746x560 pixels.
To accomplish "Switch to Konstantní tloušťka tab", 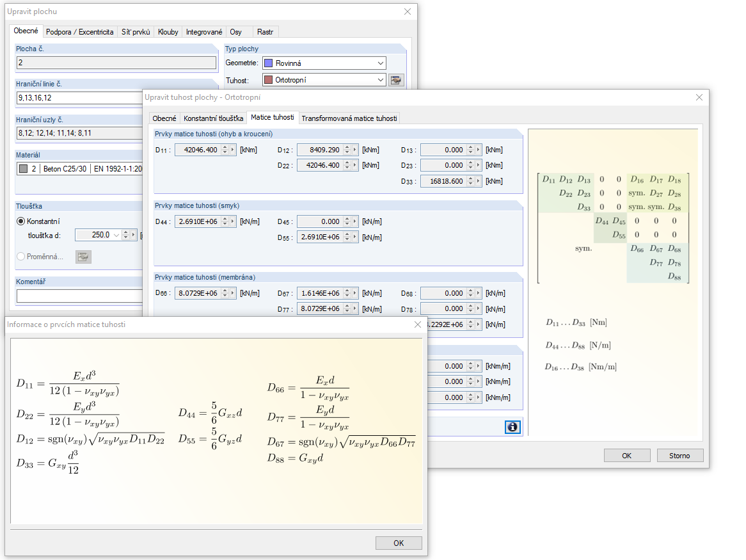I will click(213, 118).
